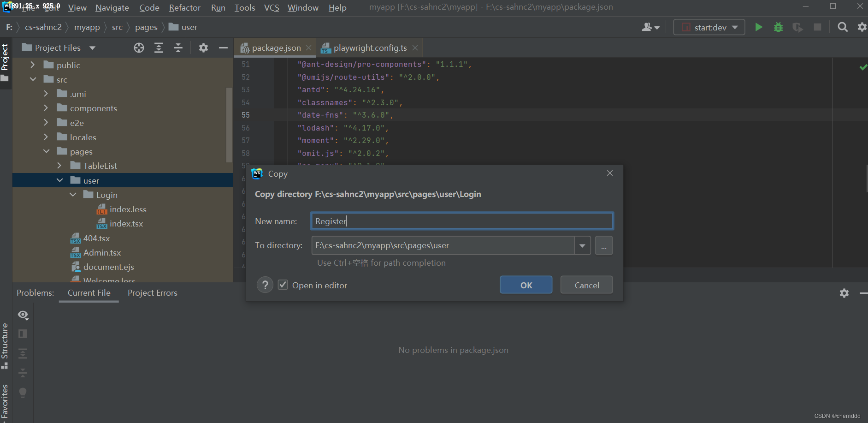Click the cs-sahnc2 breadcrumb
The image size is (868, 423).
[43, 27]
